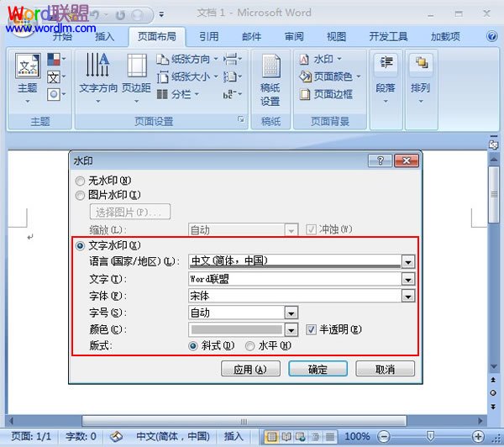
Task: Open theme fonts dropdown
Action: point(56,77)
